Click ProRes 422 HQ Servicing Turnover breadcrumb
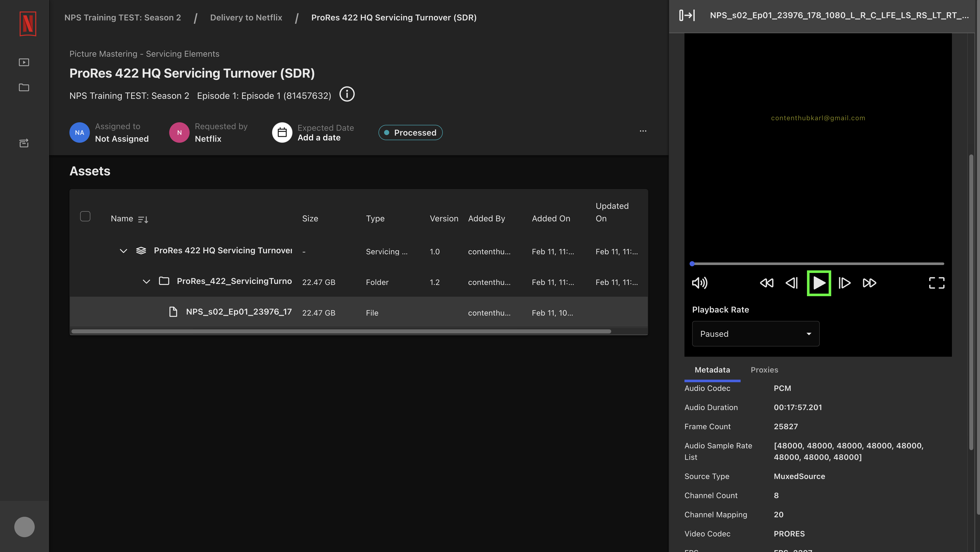 (x=394, y=18)
